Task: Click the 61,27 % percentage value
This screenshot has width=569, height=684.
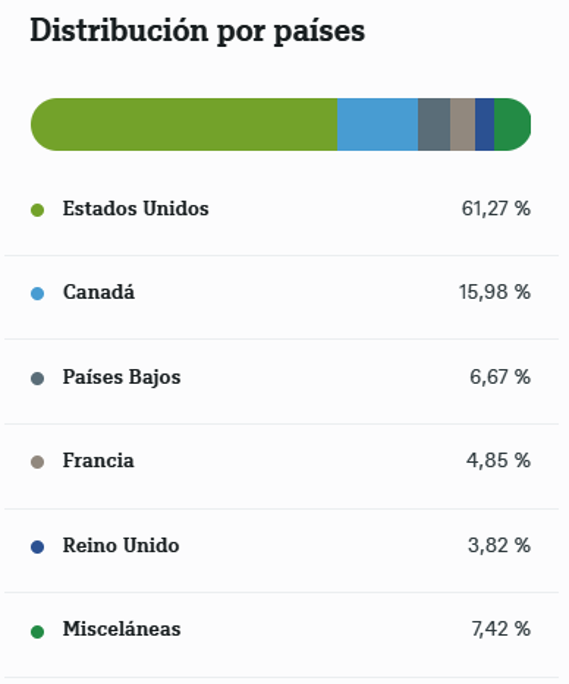Action: click(496, 209)
